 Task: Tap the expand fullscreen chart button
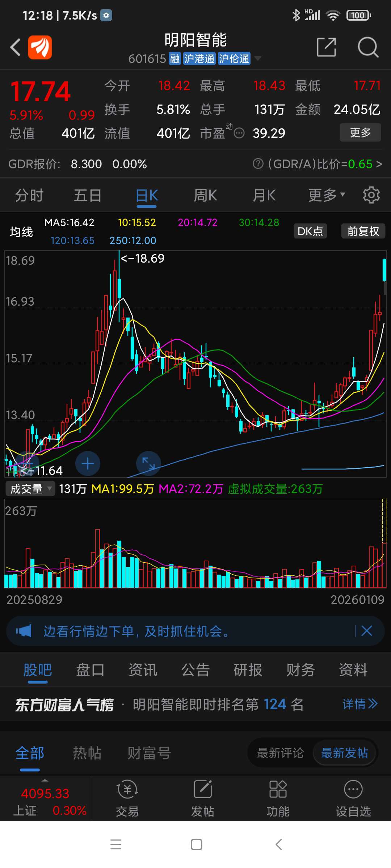148,464
